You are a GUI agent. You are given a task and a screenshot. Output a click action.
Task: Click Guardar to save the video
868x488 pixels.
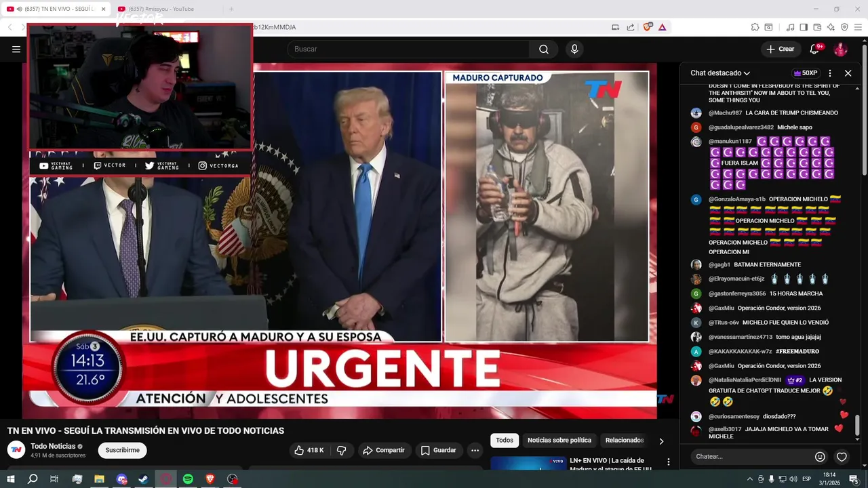tap(438, 450)
